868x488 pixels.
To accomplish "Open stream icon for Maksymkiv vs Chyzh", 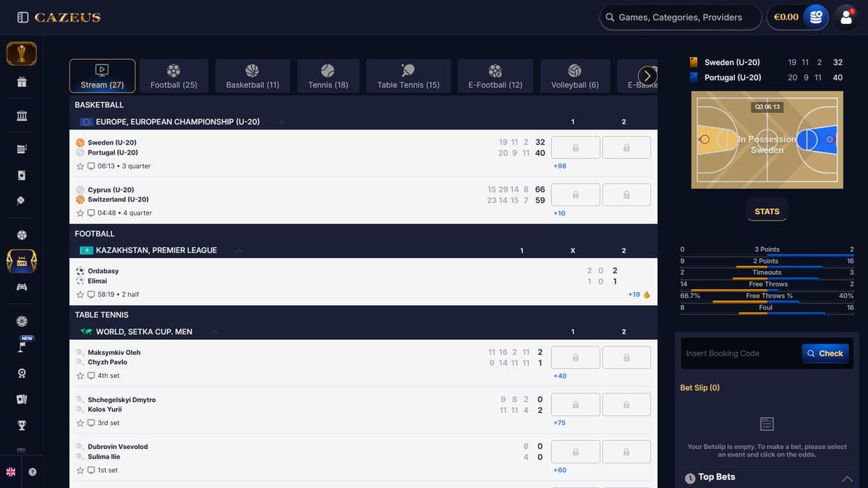I will point(91,376).
